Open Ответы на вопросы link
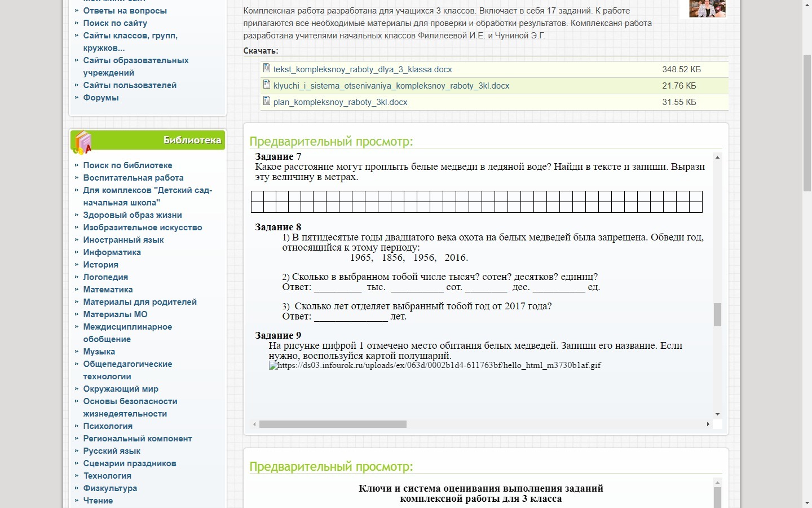 click(125, 11)
